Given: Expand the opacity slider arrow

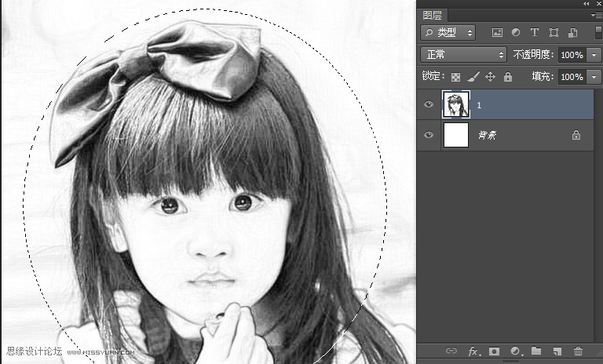Looking at the screenshot, I should 594,55.
